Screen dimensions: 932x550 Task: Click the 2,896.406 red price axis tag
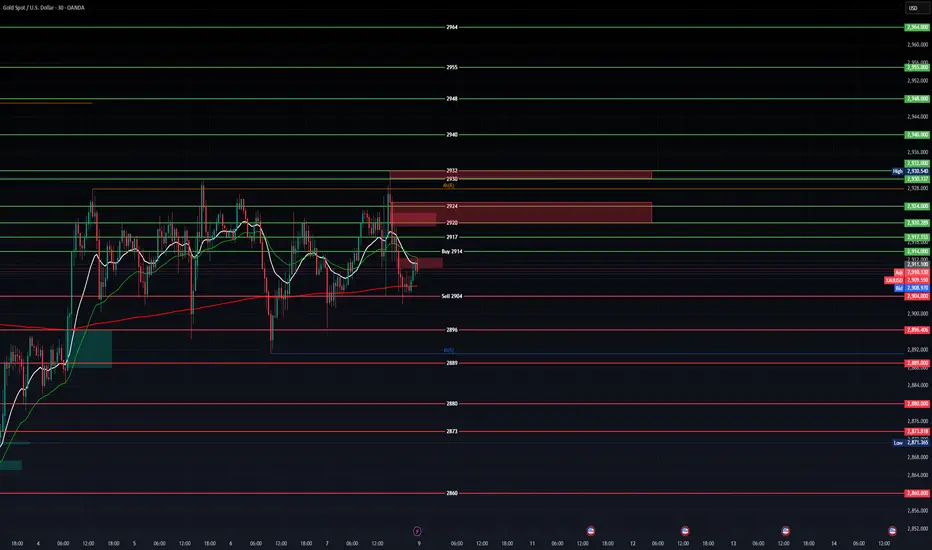pos(917,330)
